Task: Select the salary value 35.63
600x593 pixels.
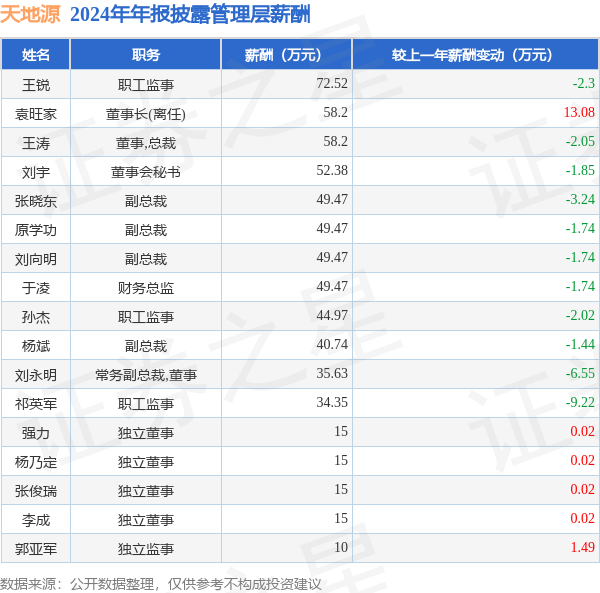Action: pos(332,373)
